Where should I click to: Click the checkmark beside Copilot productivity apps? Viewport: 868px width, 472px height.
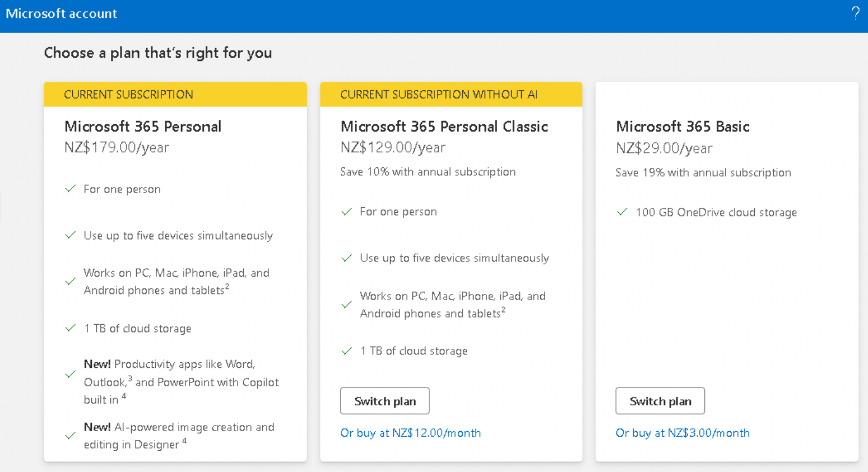[70, 373]
